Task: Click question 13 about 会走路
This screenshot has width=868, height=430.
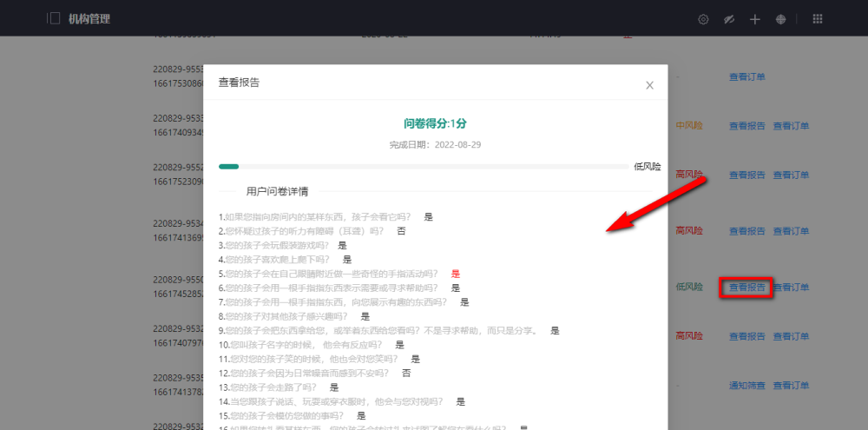Action: [x=268, y=387]
